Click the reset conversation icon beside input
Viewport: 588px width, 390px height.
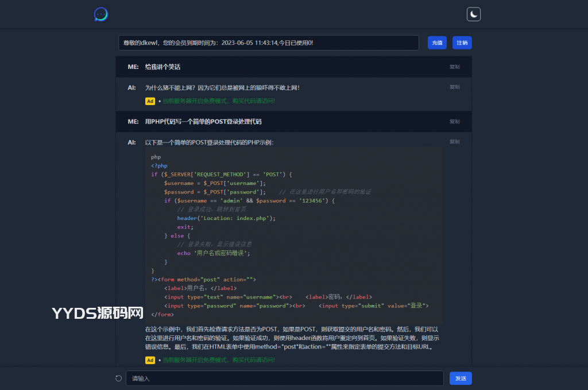pyautogui.click(x=119, y=378)
